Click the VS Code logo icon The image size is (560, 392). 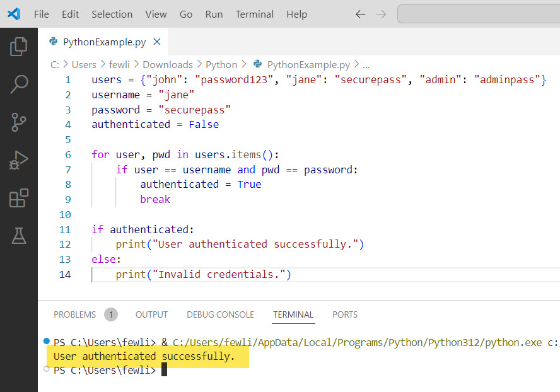click(14, 14)
